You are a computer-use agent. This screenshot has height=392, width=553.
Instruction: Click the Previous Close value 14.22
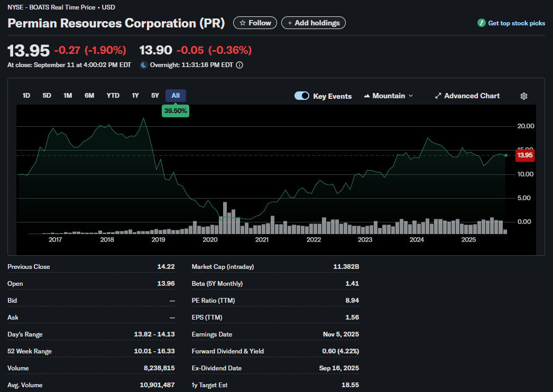pyautogui.click(x=166, y=266)
